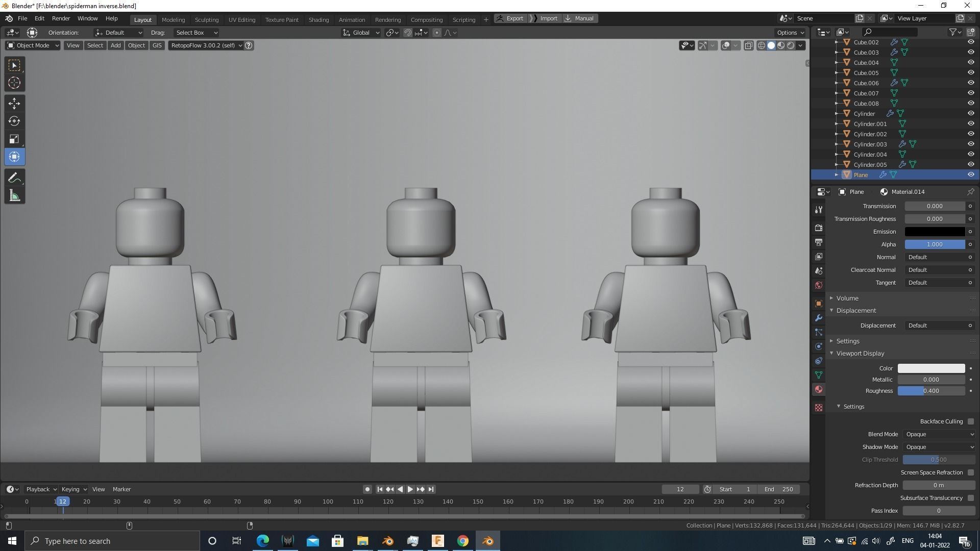Choose the Move tool

click(14, 104)
